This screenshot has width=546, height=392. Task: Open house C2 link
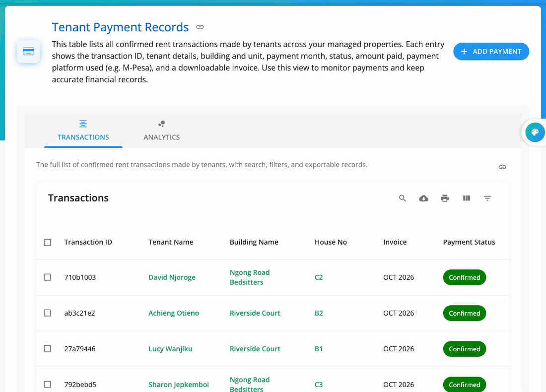click(319, 277)
